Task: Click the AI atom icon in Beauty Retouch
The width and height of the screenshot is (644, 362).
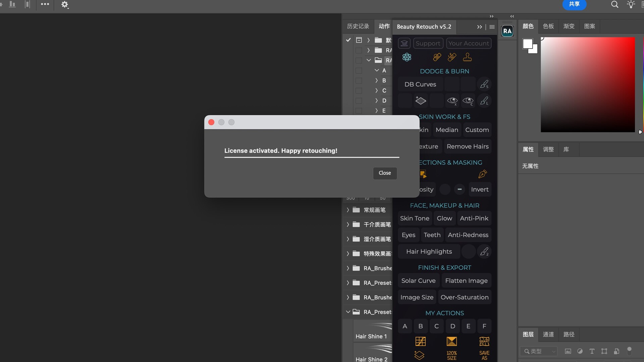Action: pyautogui.click(x=407, y=57)
